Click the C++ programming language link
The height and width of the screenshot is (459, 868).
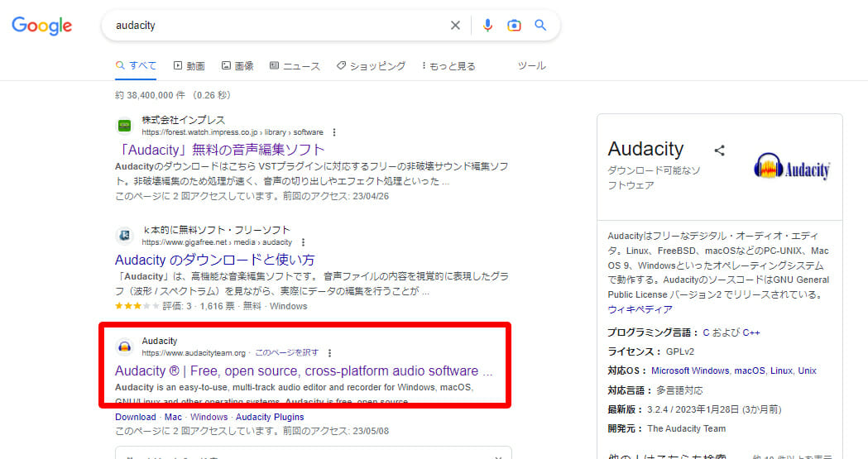coord(751,332)
